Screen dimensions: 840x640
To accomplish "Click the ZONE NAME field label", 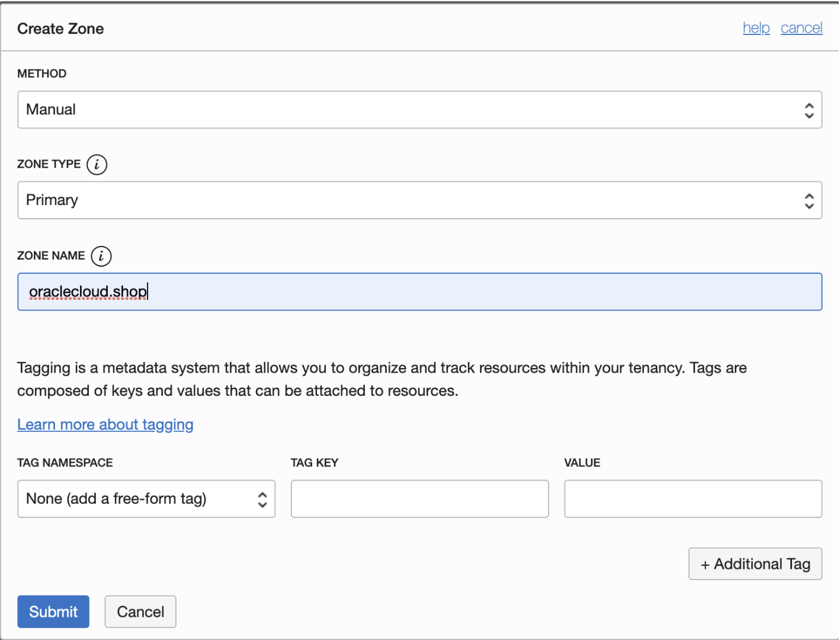I will [51, 255].
